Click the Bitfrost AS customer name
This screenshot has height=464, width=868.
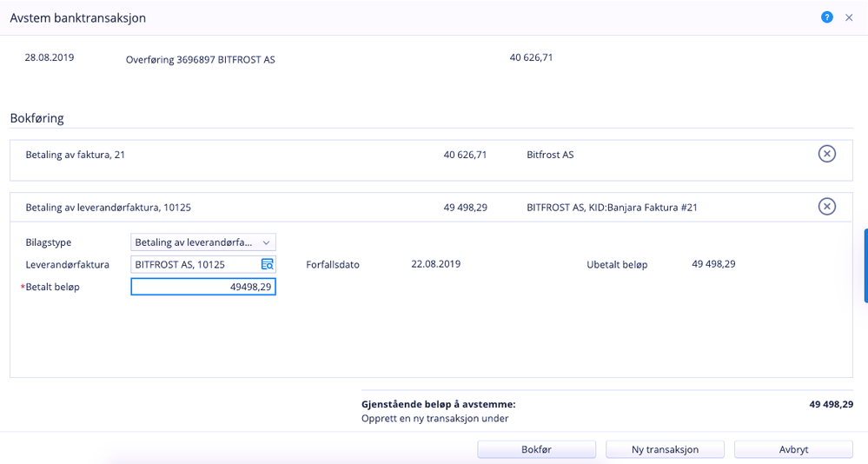[550, 155]
